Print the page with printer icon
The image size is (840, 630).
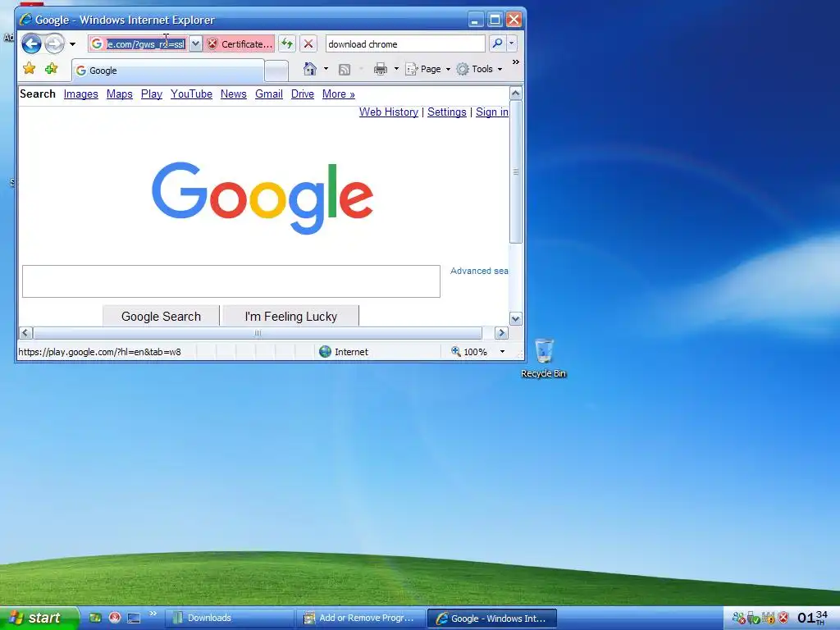(x=381, y=69)
